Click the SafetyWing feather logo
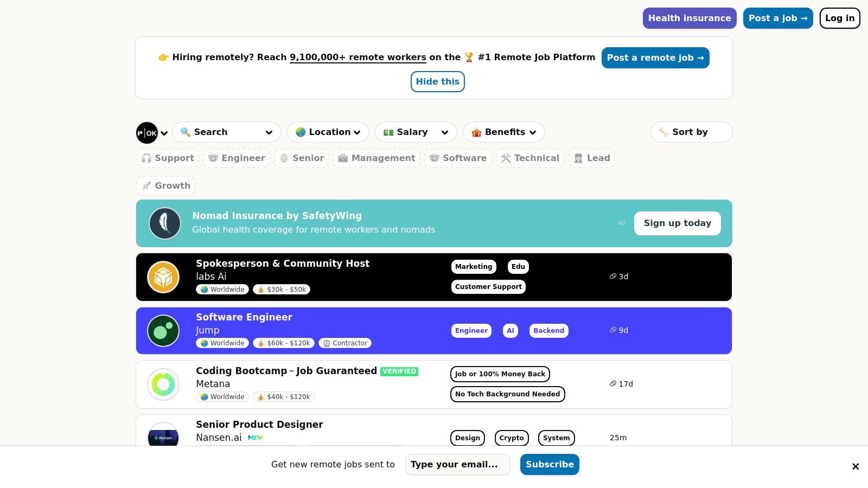The image size is (868, 488). [x=165, y=223]
